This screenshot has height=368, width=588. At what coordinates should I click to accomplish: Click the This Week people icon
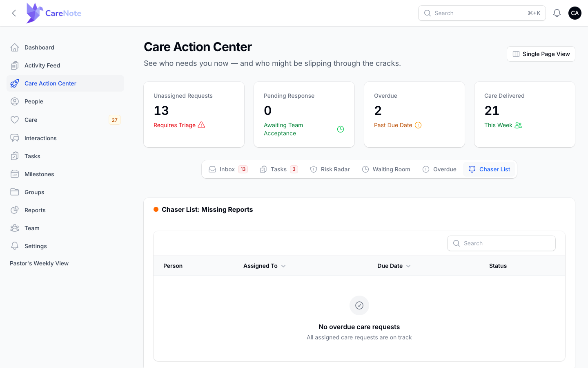coord(518,125)
